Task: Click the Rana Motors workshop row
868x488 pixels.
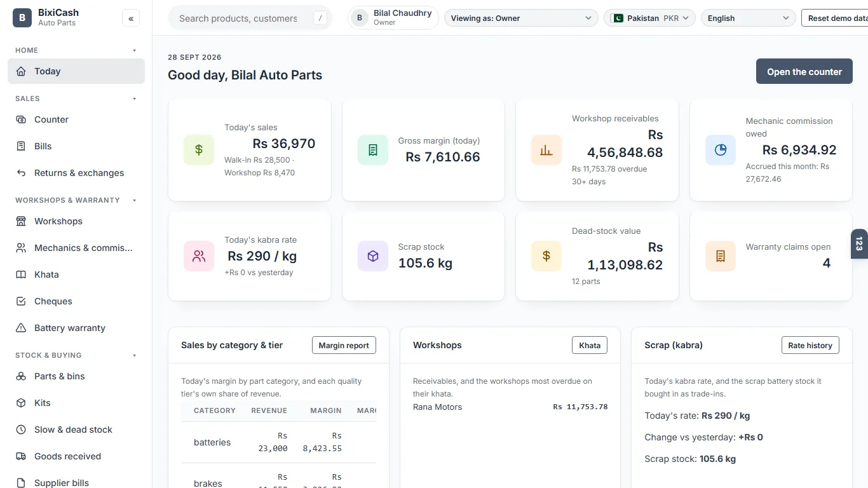Action: (510, 407)
